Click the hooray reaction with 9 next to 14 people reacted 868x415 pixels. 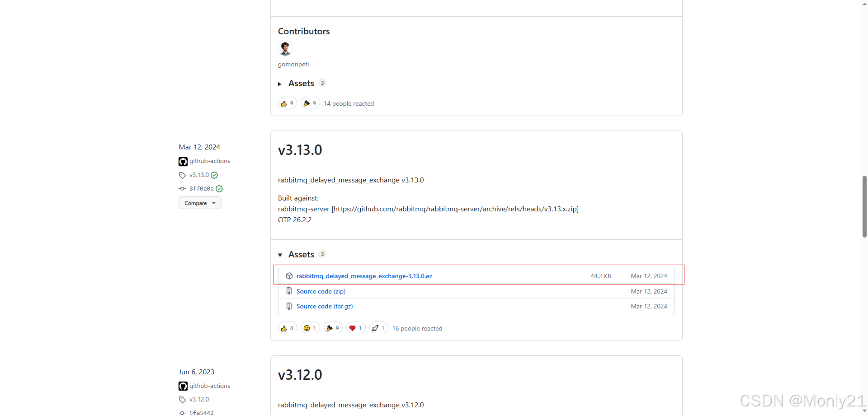310,103
